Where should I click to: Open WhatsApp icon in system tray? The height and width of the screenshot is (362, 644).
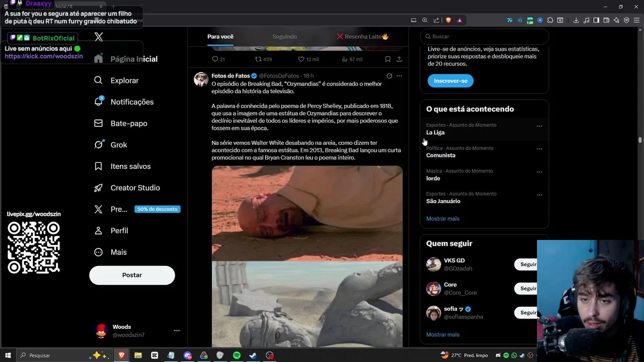coord(514,355)
